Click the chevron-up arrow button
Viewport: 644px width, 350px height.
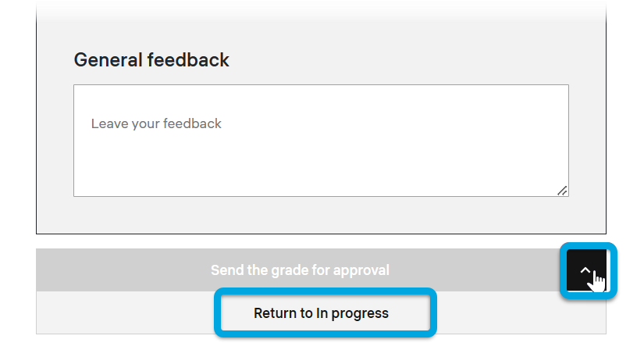[587, 270]
